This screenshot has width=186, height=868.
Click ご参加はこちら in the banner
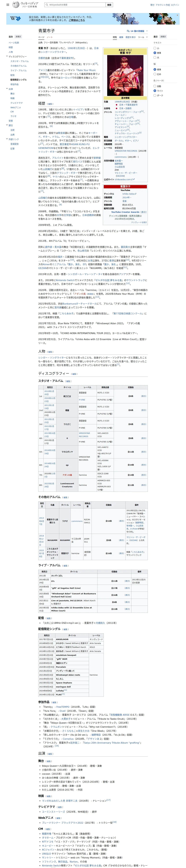coord(77,20)
